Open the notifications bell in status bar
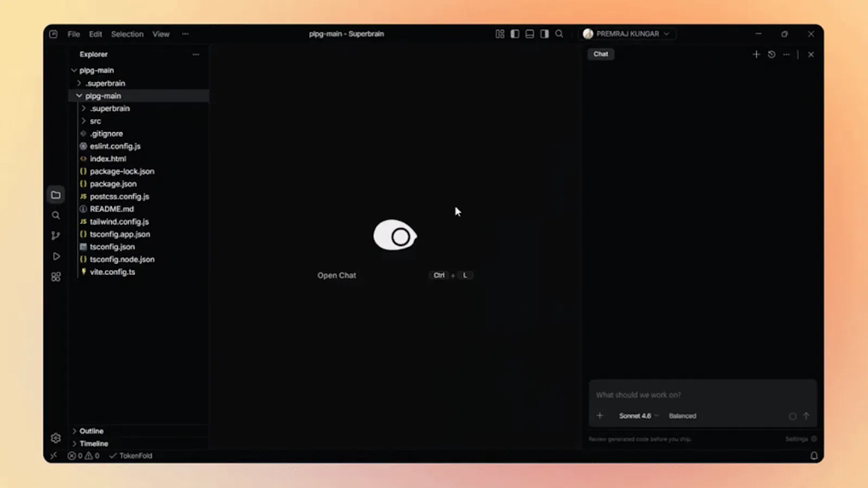Screen dimensions: 868x488 pyautogui.click(x=814, y=456)
